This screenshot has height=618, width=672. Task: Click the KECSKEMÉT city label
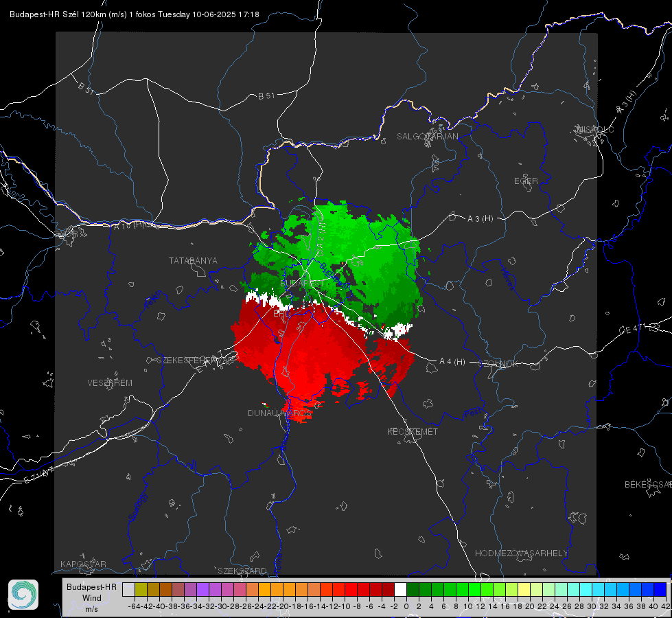pos(413,431)
